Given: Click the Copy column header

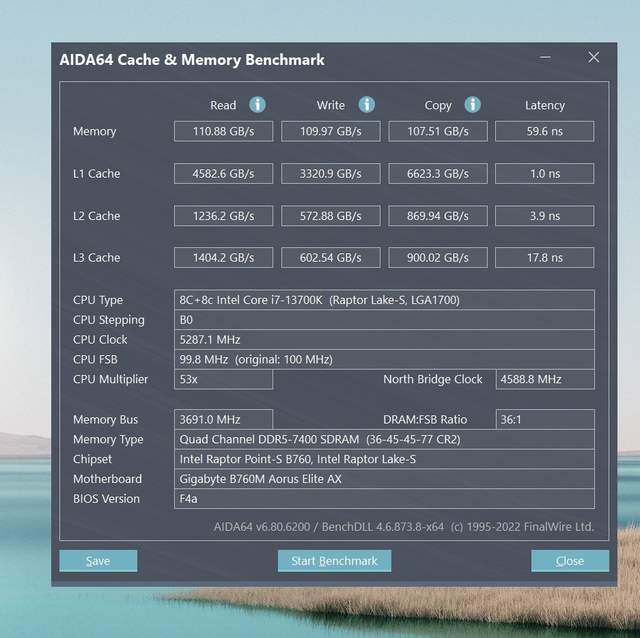Looking at the screenshot, I should click(438, 106).
